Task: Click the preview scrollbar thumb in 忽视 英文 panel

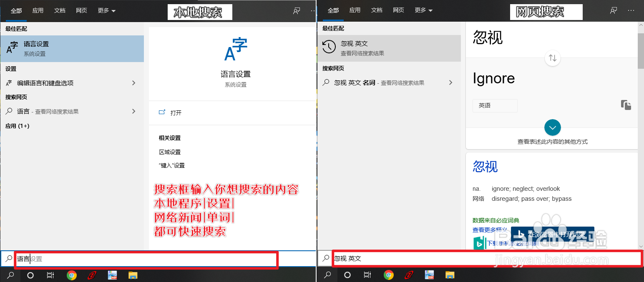Action: click(x=641, y=51)
